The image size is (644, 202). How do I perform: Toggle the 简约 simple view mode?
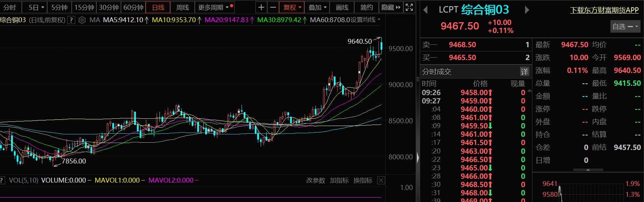366,7
